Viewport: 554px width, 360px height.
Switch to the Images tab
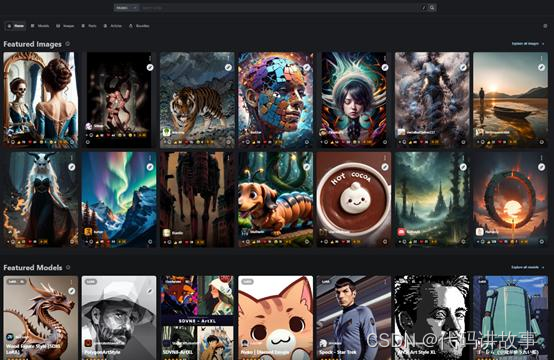65,26
